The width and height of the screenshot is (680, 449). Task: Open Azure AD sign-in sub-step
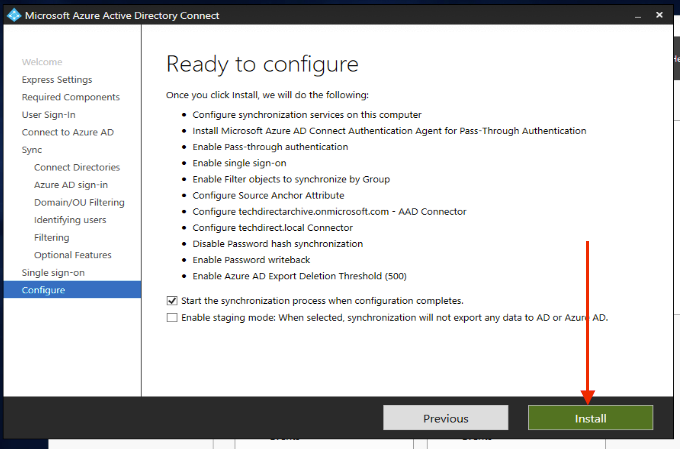(71, 185)
